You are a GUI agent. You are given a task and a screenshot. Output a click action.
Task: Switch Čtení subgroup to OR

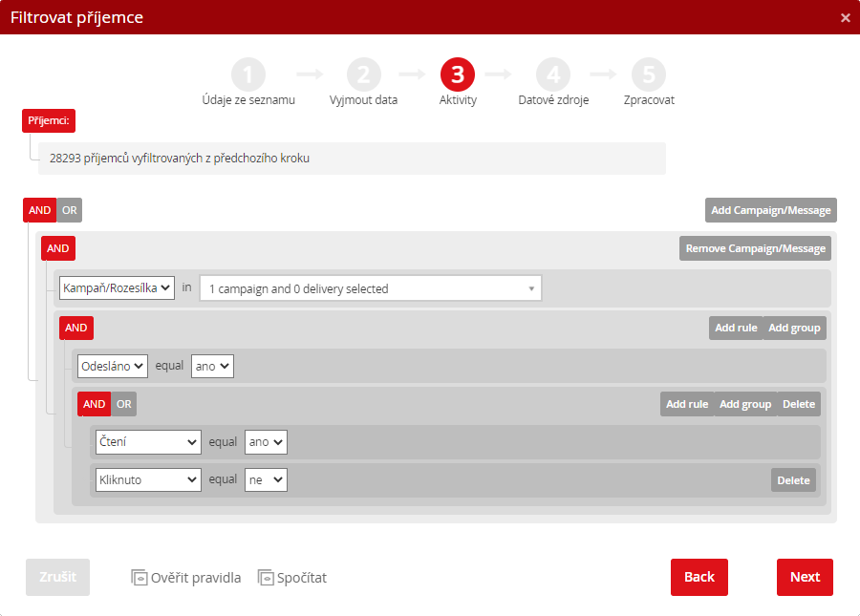(124, 404)
